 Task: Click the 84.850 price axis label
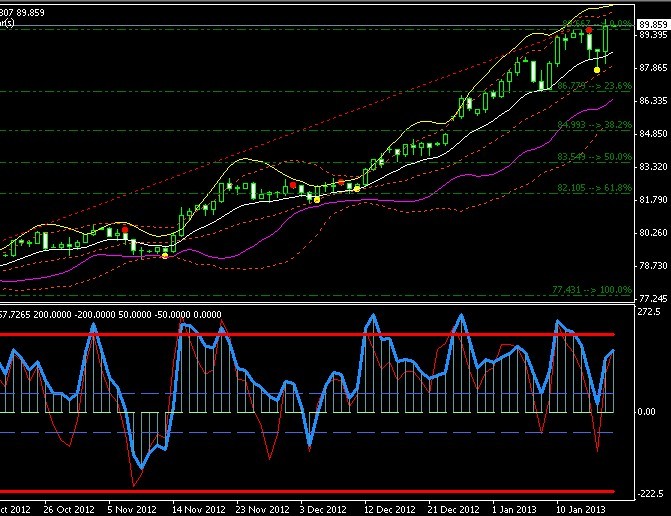point(653,133)
